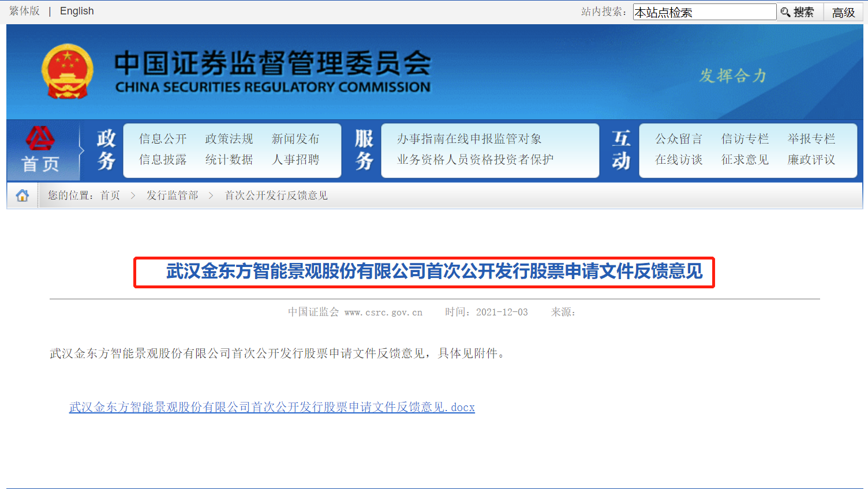The image size is (868, 489).
Task: Open 投资者保护 investor protection
Action: pos(524,160)
